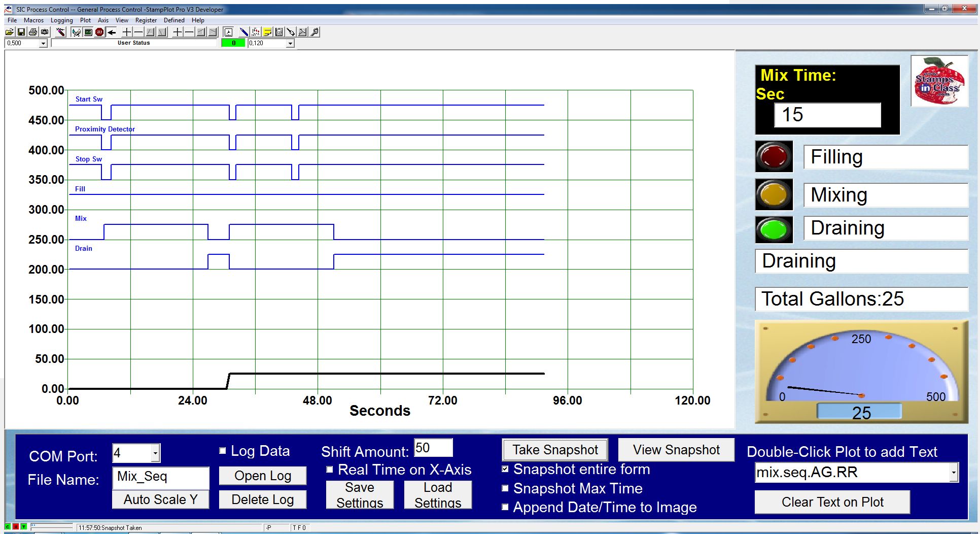Click the clear plot wand icon
The height and width of the screenshot is (534, 980).
click(60, 32)
